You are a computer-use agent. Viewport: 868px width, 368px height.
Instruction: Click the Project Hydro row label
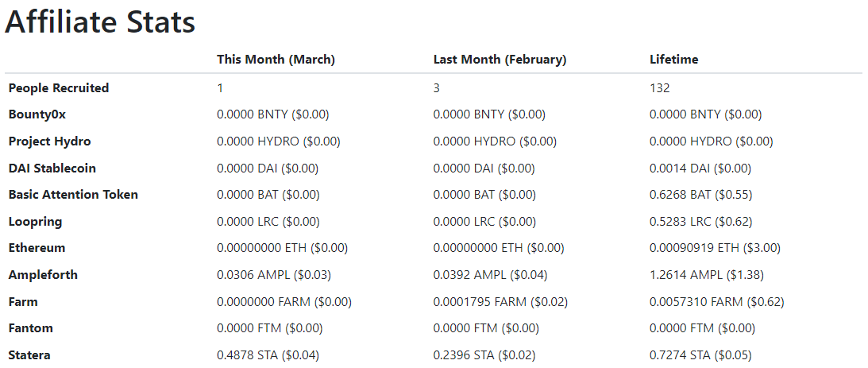point(49,141)
